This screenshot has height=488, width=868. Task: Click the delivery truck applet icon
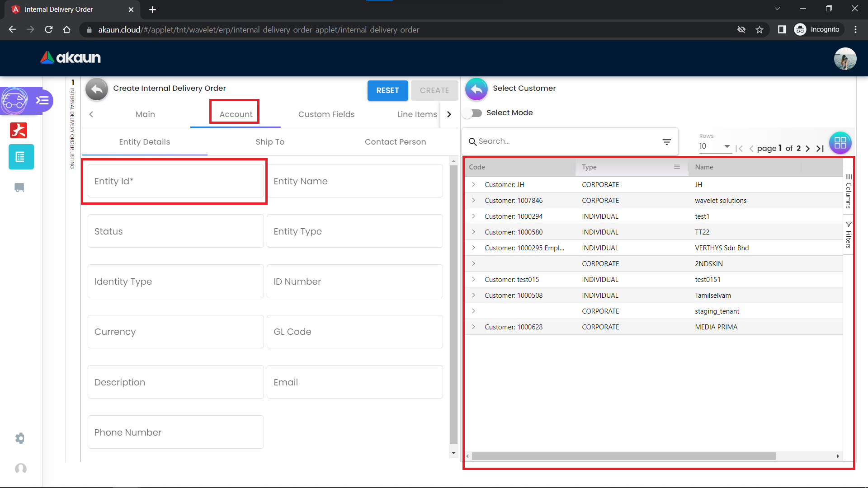click(x=14, y=100)
